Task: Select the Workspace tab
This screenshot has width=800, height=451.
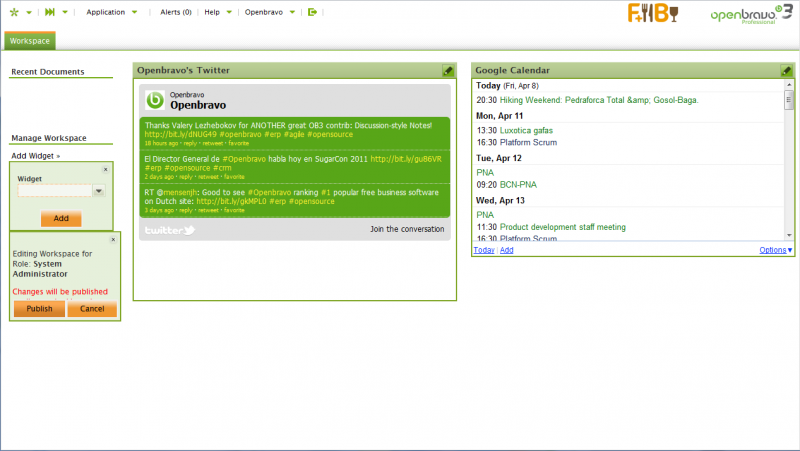Action: [x=30, y=41]
